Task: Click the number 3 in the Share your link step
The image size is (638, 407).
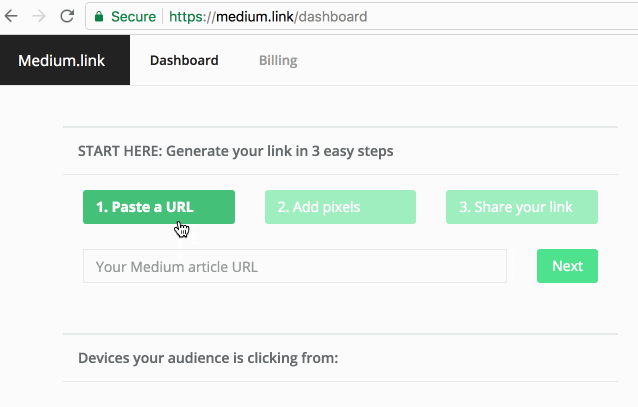Action: [x=464, y=207]
